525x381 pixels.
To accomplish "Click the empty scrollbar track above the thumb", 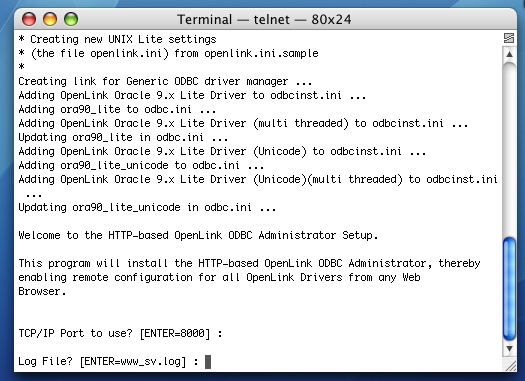I will [509, 149].
